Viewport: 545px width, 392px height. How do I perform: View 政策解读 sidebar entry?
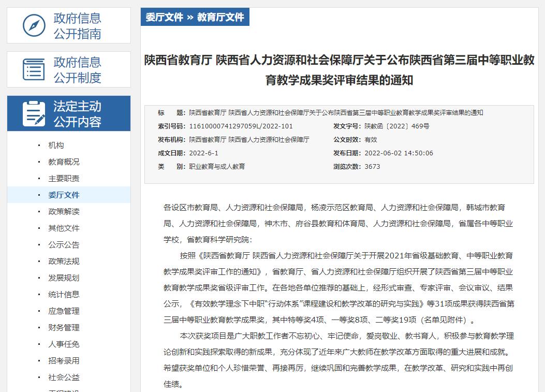[64, 211]
